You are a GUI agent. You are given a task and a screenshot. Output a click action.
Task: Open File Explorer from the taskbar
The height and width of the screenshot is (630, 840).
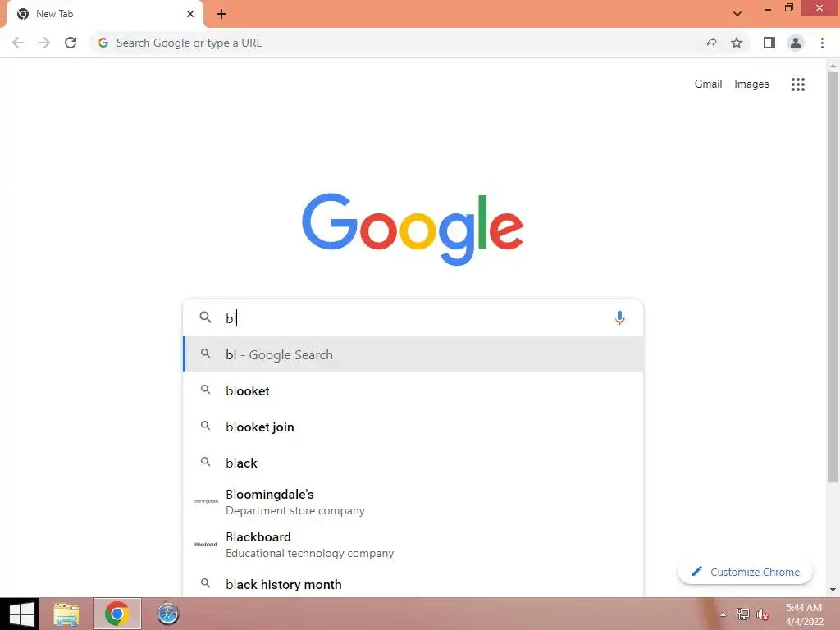[x=66, y=614]
